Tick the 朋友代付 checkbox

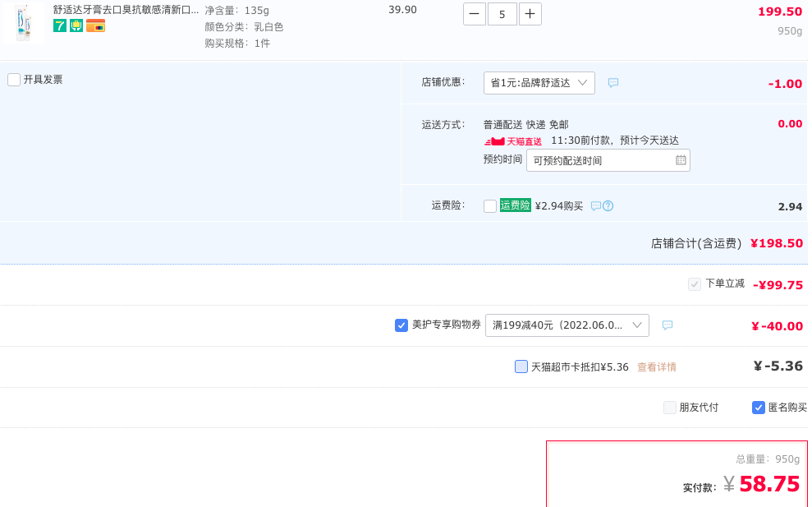click(670, 408)
